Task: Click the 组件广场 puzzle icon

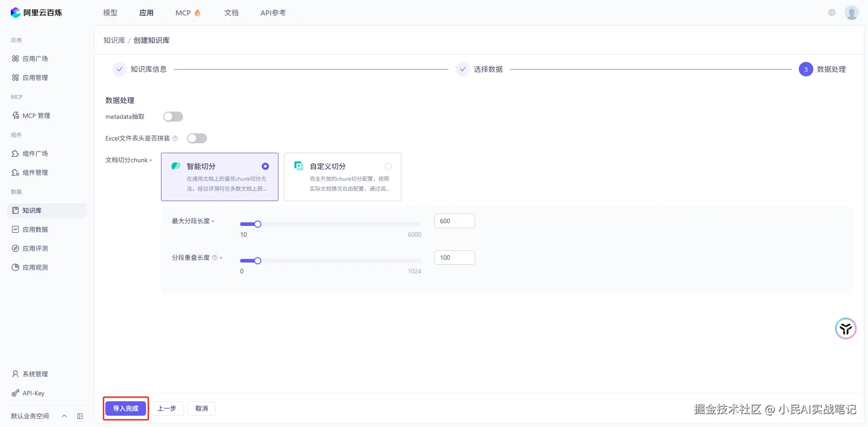Action: [x=15, y=154]
